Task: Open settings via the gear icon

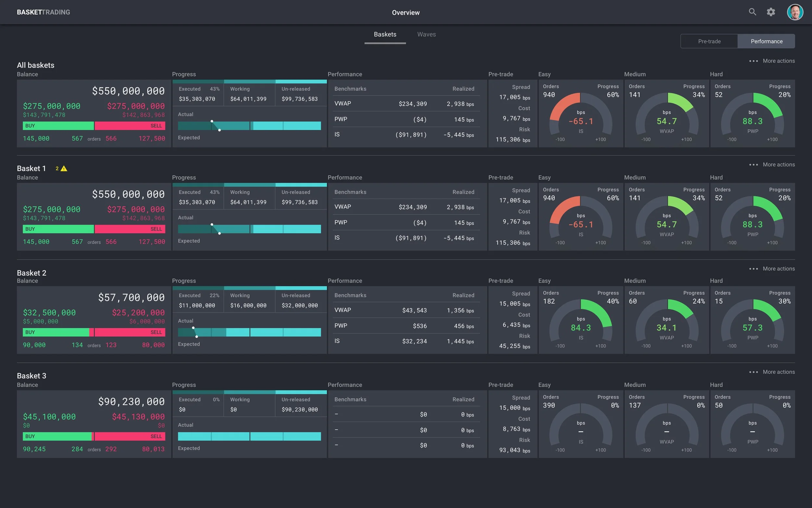Action: (x=771, y=12)
